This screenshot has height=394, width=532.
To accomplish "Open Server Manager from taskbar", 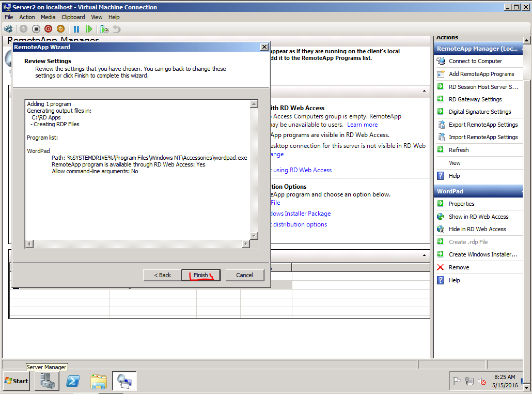I will pyautogui.click(x=47, y=381).
